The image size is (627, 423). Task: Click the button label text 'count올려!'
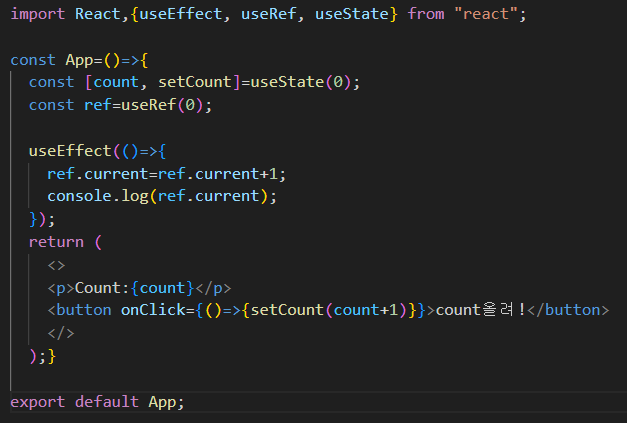(x=481, y=310)
